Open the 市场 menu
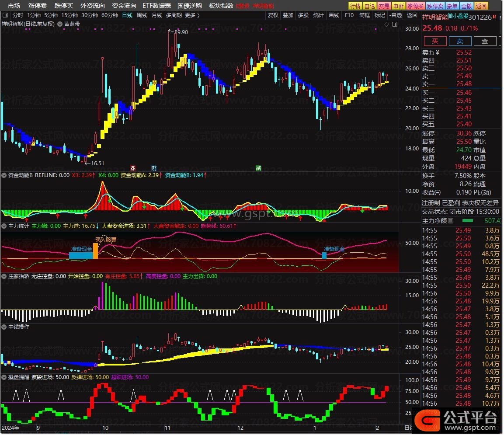The width and height of the screenshot is (504, 435). pyautogui.click(x=14, y=6)
